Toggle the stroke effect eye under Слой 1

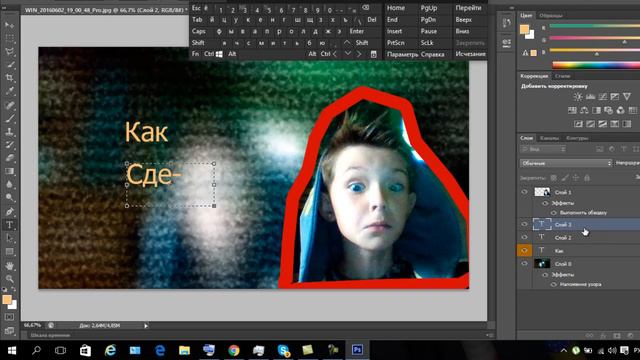553,213
